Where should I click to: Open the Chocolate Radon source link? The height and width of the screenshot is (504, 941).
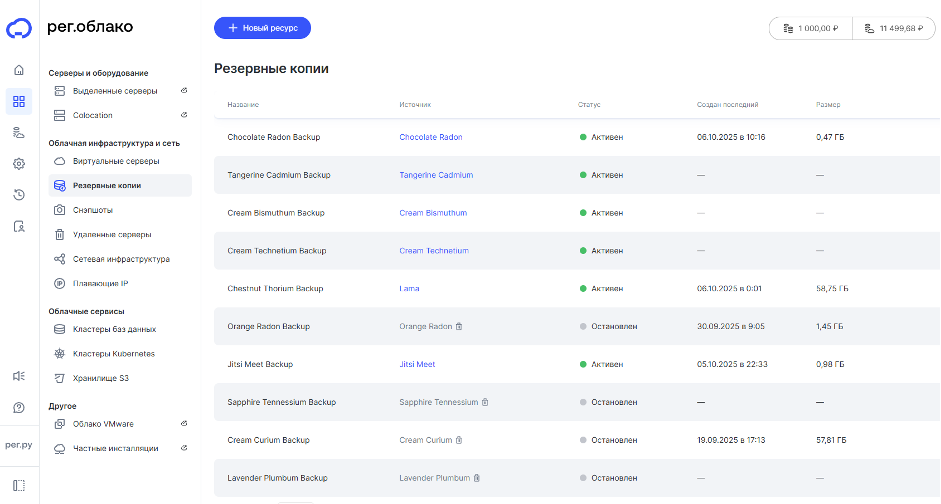point(430,137)
